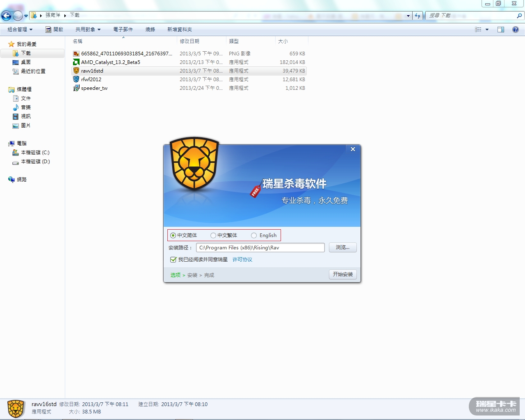
Task: Expand the view options arrow next to the view icon
Action: (487, 30)
